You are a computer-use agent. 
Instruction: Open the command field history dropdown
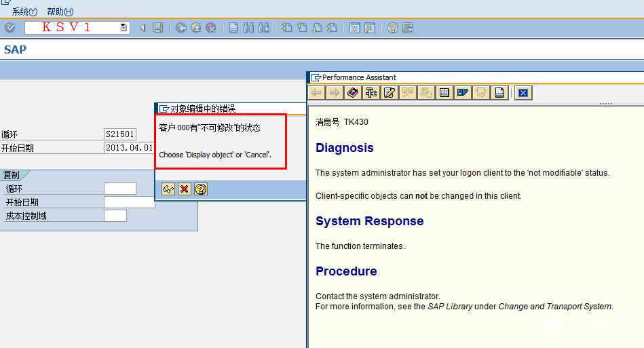pos(124,28)
